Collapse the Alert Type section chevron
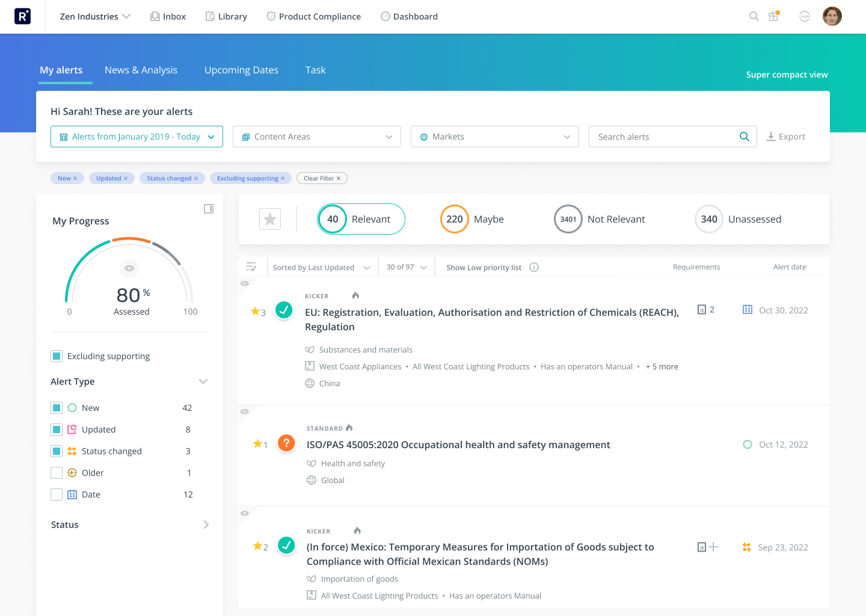 click(x=203, y=381)
